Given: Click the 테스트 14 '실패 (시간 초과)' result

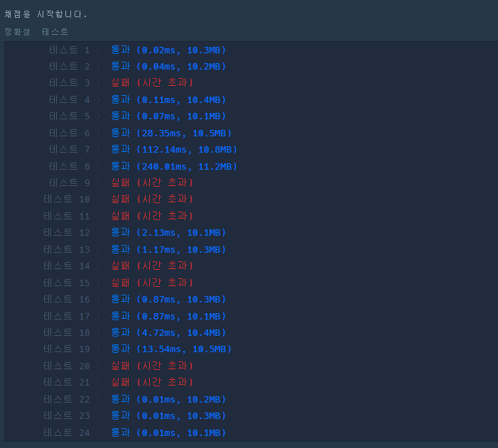Looking at the screenshot, I should click(x=152, y=266).
